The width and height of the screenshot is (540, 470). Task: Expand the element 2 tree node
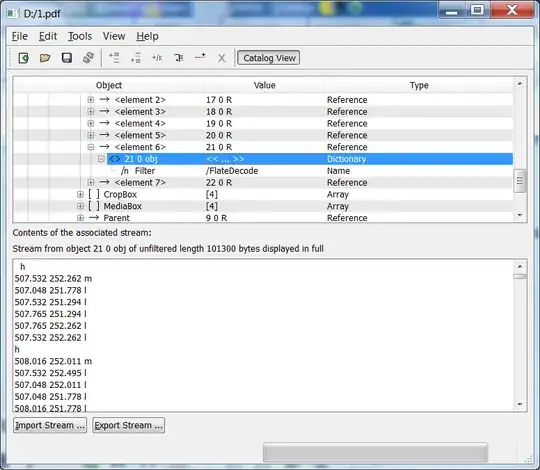coord(91,100)
